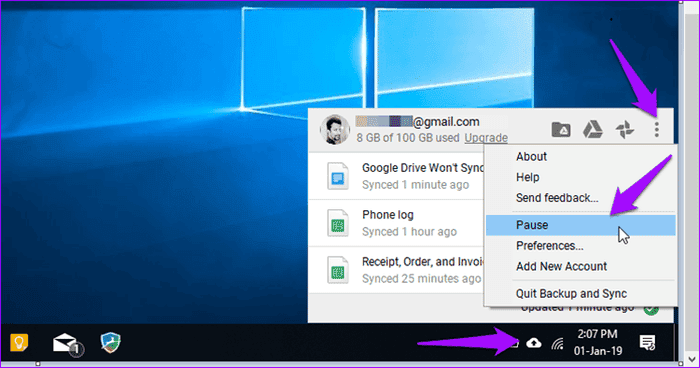Choose Add New Account
Image resolution: width=700 pixels, height=368 pixels.
561,266
